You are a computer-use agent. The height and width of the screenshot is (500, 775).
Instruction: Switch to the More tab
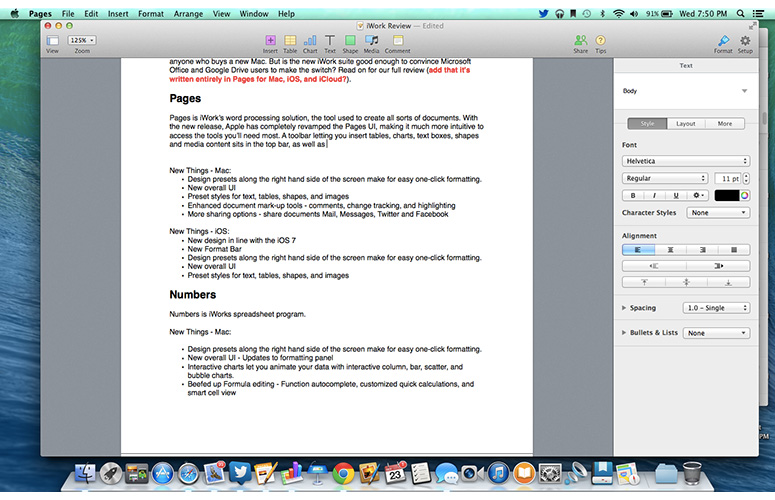[725, 124]
